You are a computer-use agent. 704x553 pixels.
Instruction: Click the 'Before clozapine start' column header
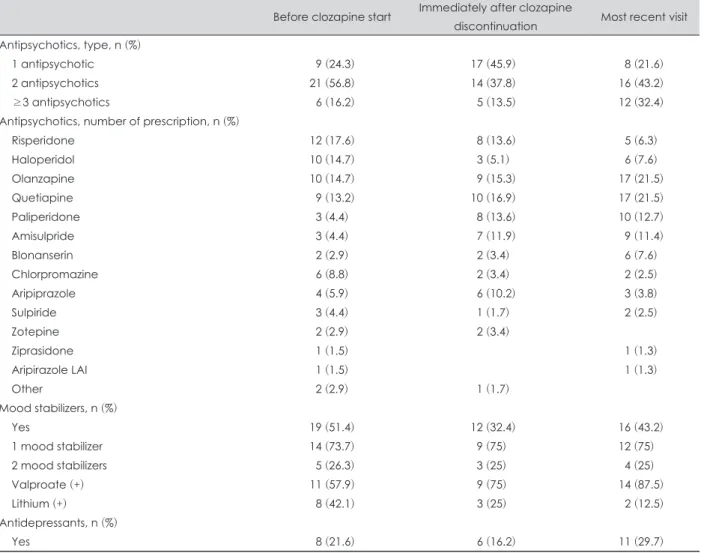332,17
